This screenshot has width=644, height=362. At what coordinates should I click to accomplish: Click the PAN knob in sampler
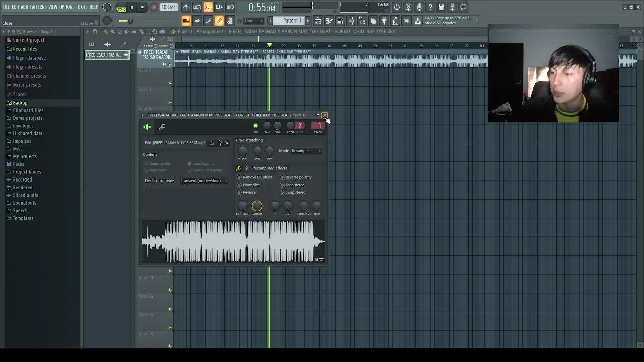267,126
